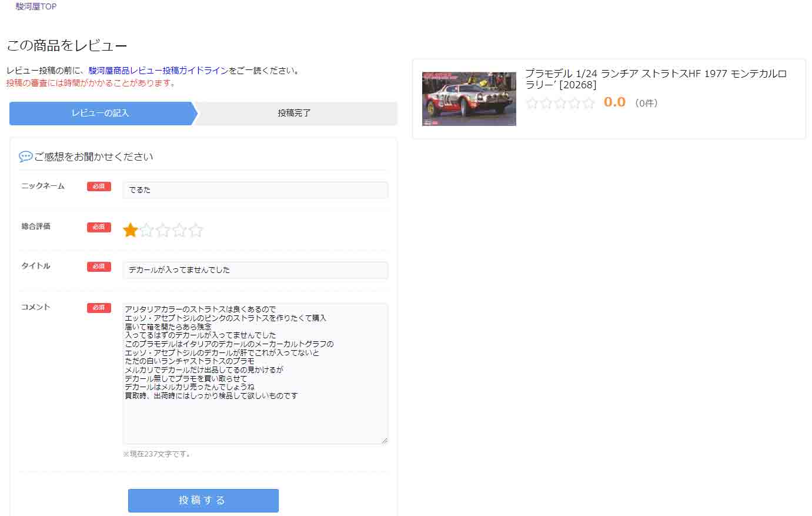The image size is (812, 516).
Task: Click the product's average star rating display
Action: click(560, 104)
